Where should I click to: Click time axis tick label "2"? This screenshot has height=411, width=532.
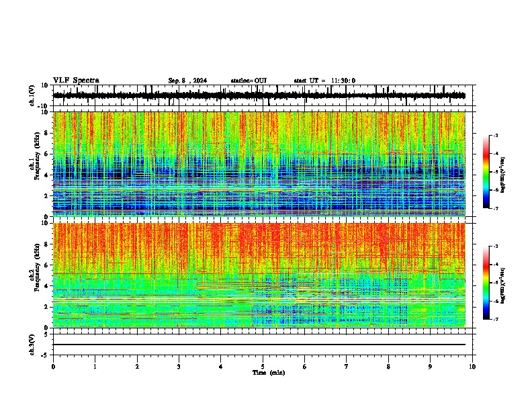tap(137, 367)
